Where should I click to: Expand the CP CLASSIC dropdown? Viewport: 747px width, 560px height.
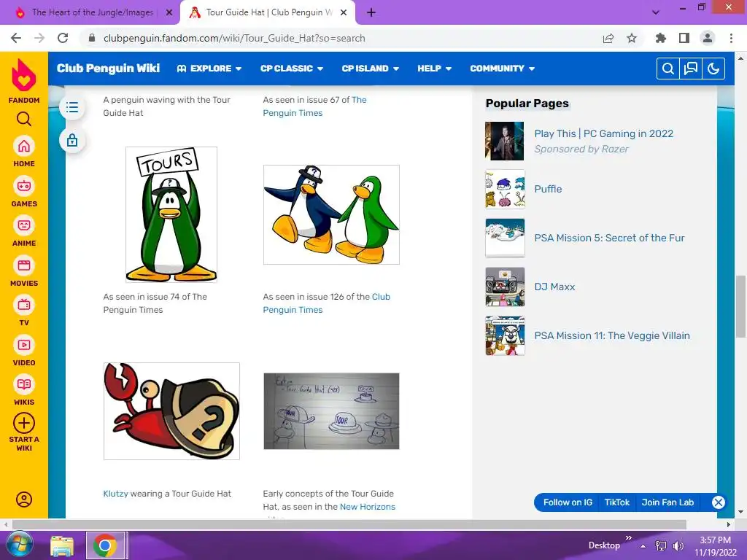click(x=292, y=69)
